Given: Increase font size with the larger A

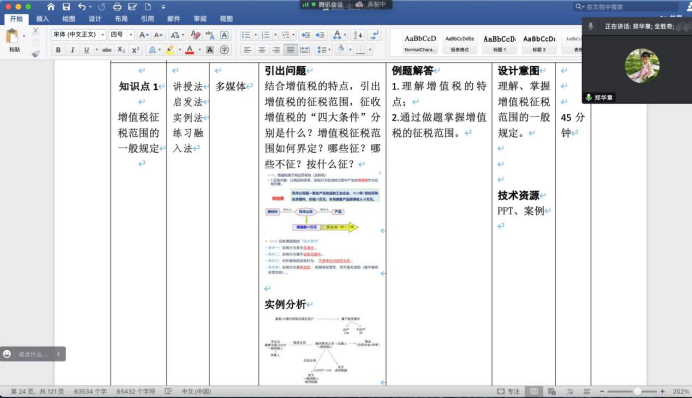Looking at the screenshot, I should (x=143, y=35).
